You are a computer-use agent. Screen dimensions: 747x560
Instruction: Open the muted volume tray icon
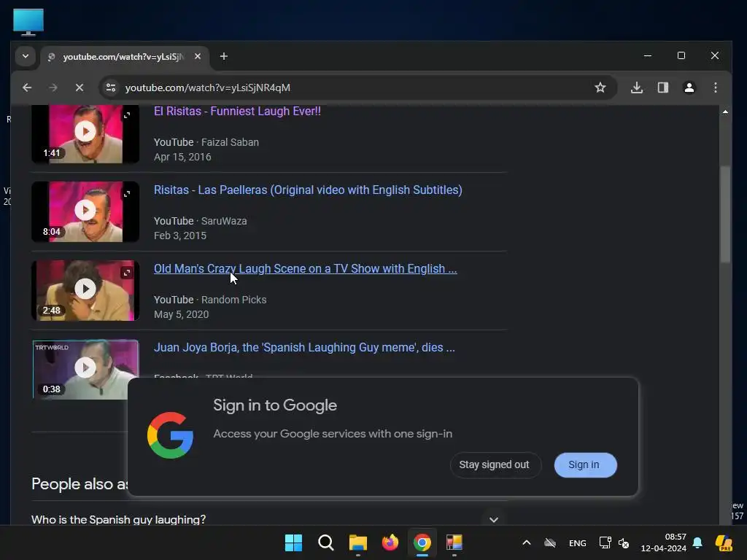624,542
